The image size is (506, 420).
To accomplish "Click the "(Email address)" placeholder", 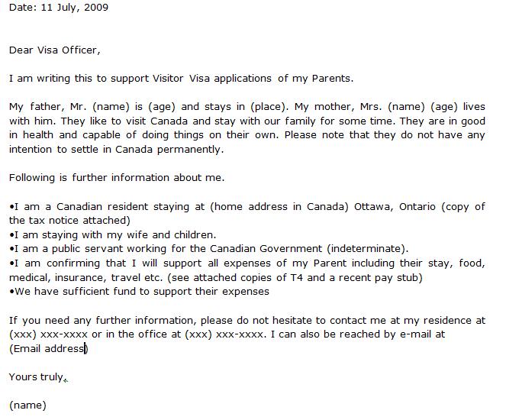I will (49, 349).
